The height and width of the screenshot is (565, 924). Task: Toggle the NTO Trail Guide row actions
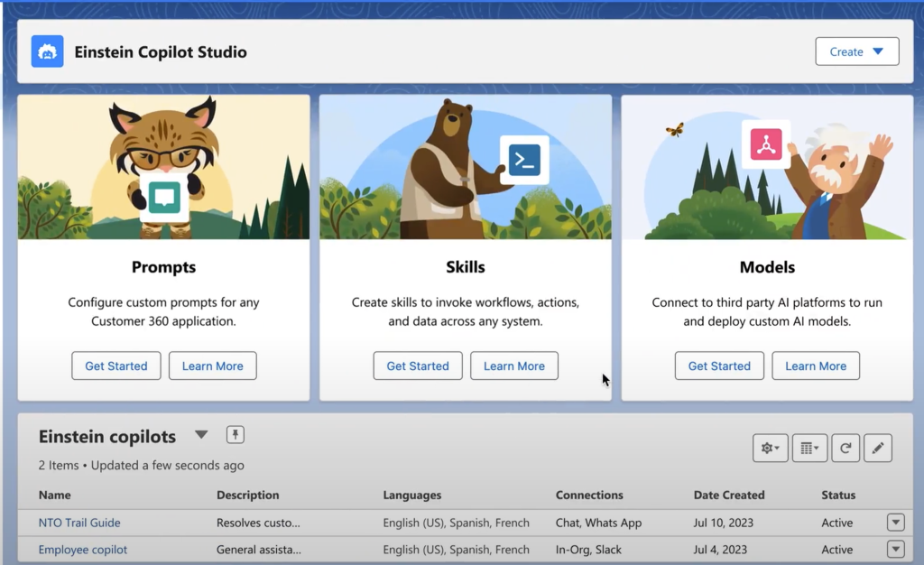click(x=895, y=522)
